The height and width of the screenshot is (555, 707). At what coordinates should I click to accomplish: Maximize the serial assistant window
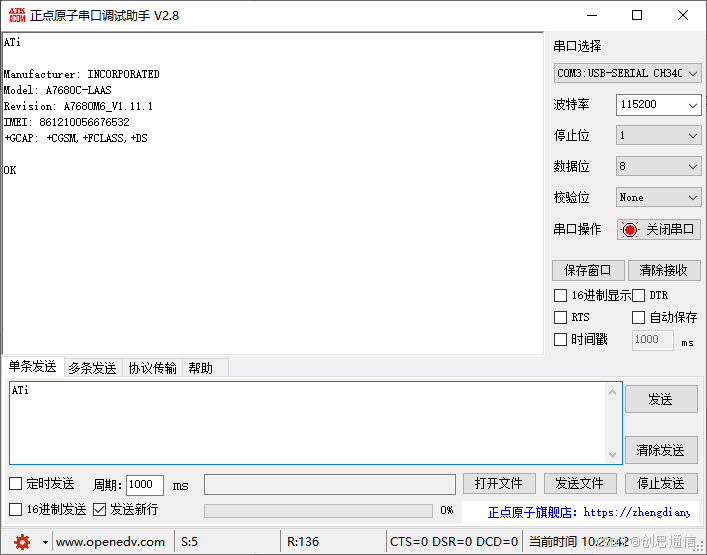pos(637,15)
